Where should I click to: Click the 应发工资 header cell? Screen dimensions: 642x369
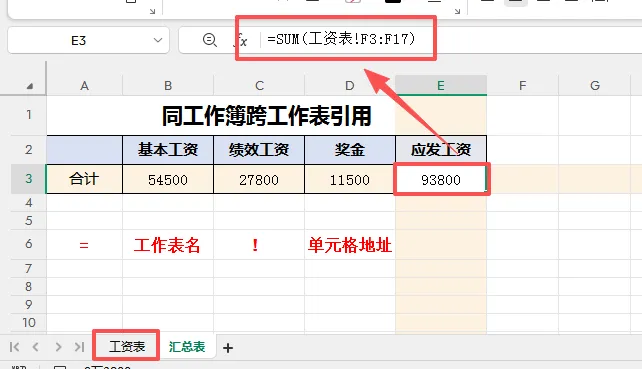pyautogui.click(x=441, y=149)
